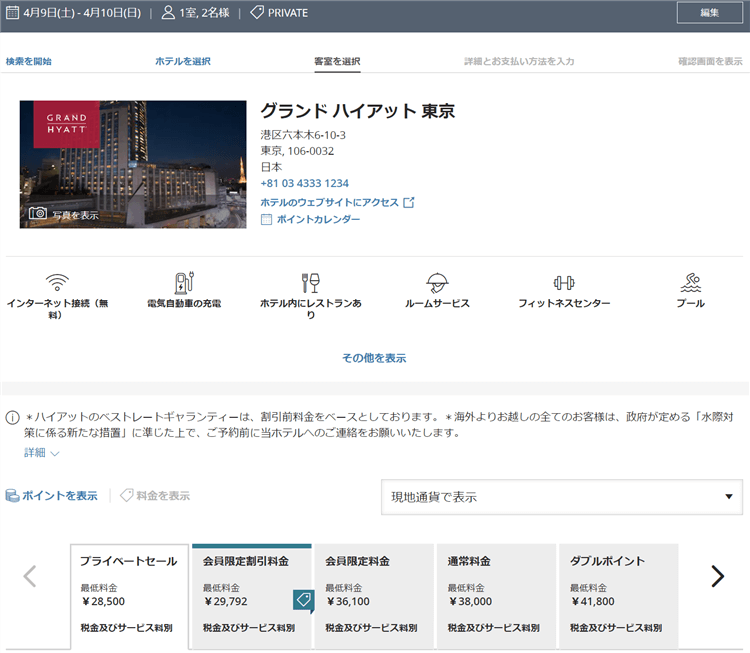The width and height of the screenshot is (750, 653).
Task: Click the fitness center dumbbell icon
Action: pos(564,282)
